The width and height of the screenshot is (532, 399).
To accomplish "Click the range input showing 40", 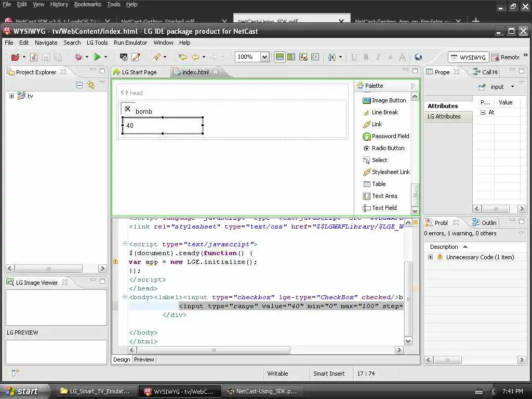I will click(x=163, y=126).
